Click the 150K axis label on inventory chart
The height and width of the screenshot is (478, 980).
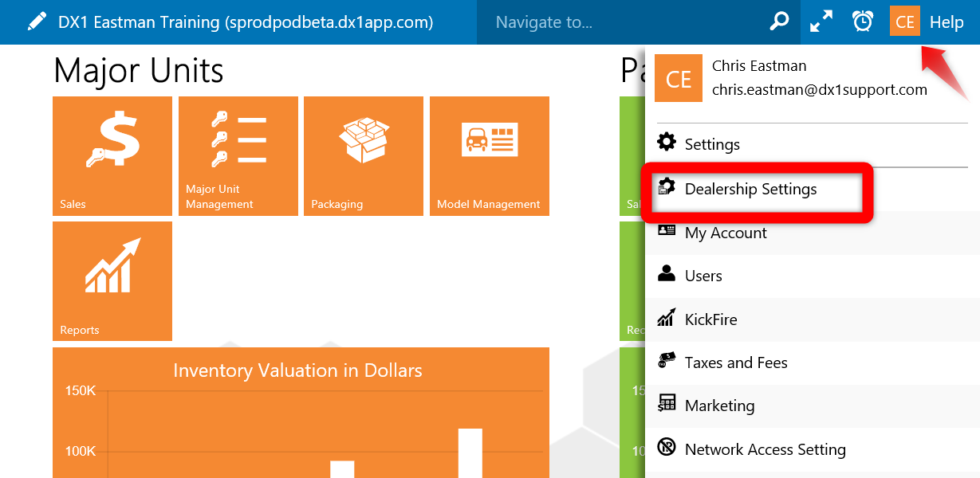pos(81,391)
